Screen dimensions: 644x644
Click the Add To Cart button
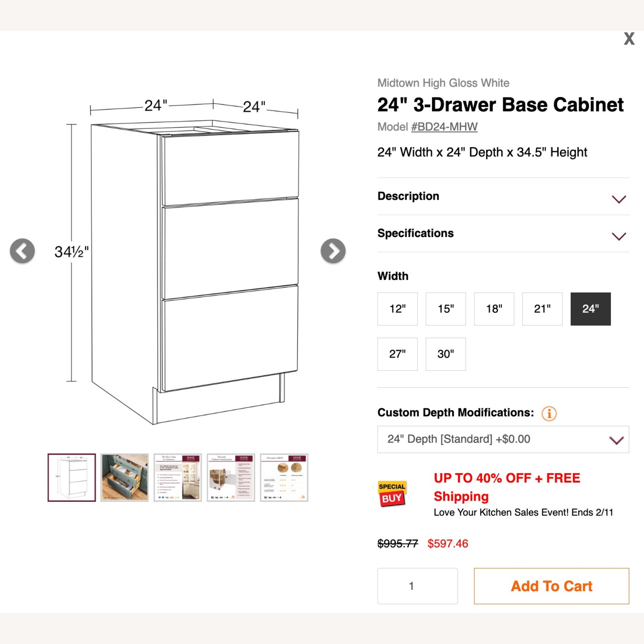(x=551, y=586)
